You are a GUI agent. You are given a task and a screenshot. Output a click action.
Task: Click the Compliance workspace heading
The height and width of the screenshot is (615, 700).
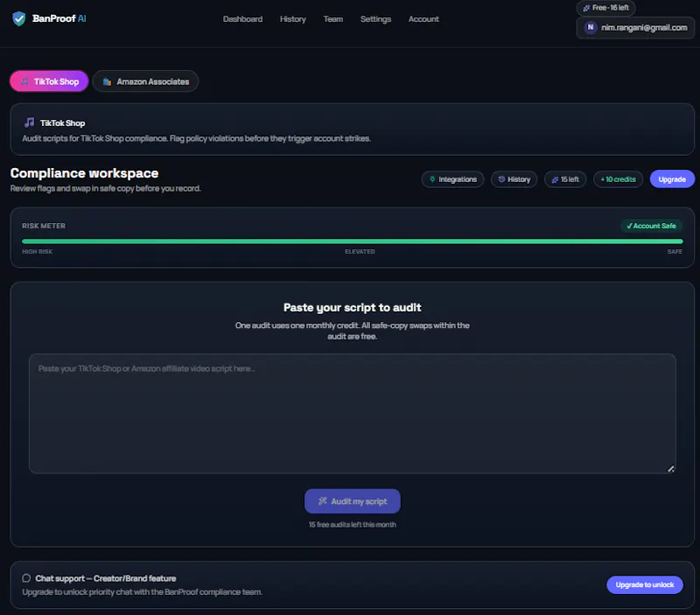click(84, 173)
